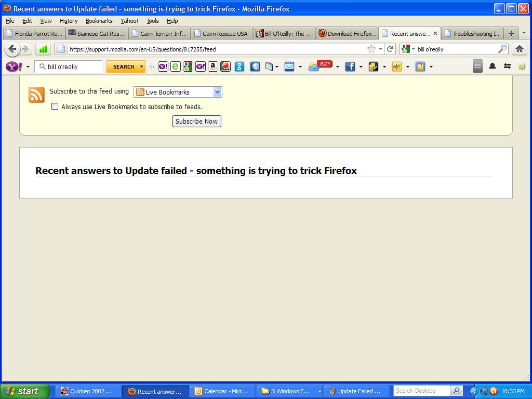Open the Tools menu
The width and height of the screenshot is (532, 399).
[152, 21]
